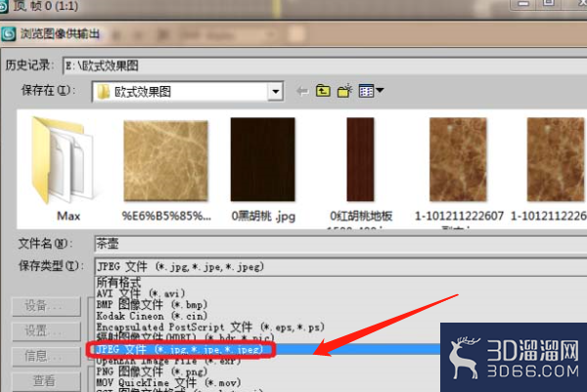Click the Max folder name label

click(x=68, y=216)
